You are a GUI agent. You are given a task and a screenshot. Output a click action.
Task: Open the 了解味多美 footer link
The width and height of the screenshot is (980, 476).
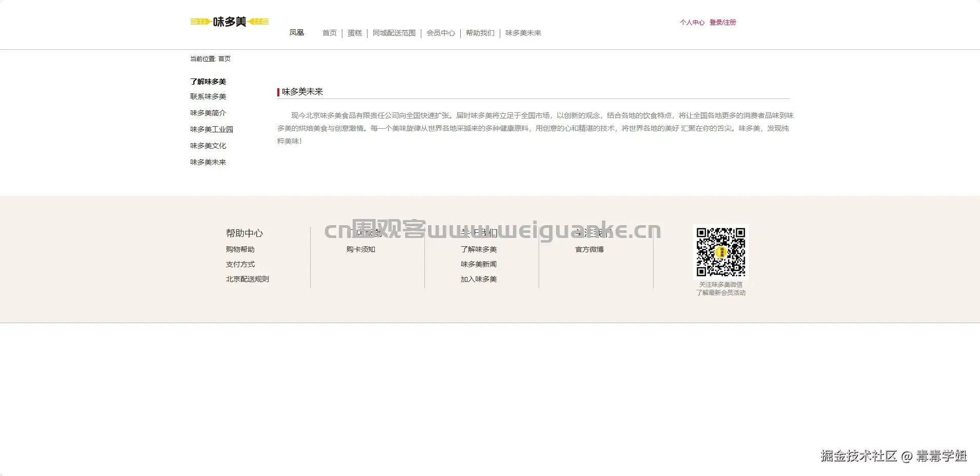tap(479, 249)
